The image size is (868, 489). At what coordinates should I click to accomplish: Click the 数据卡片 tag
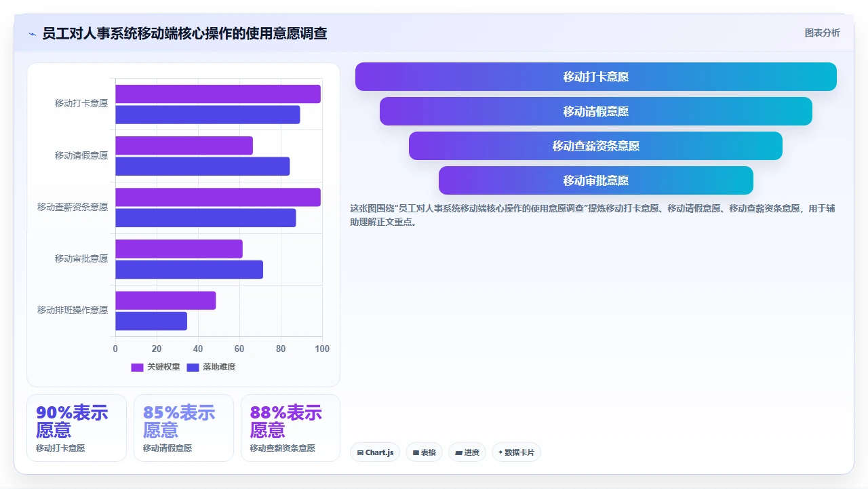pos(515,452)
